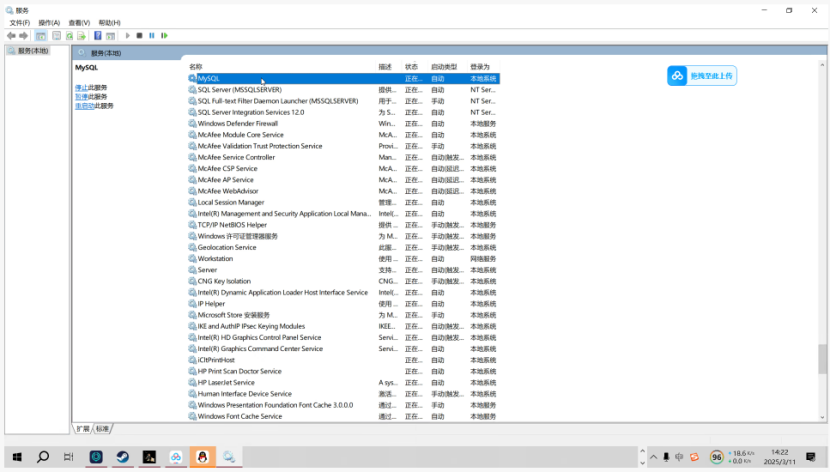
Task: Select the Workstation service
Action: pos(344,259)
